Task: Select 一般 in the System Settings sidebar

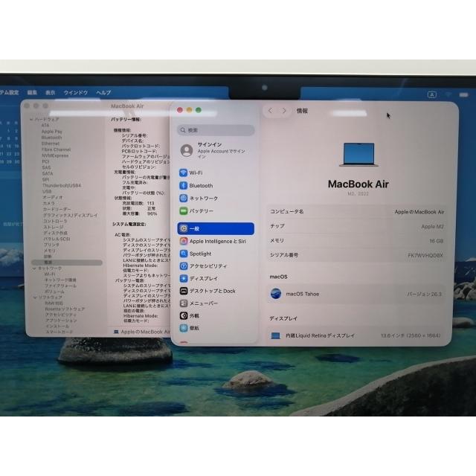Action: 216,228
